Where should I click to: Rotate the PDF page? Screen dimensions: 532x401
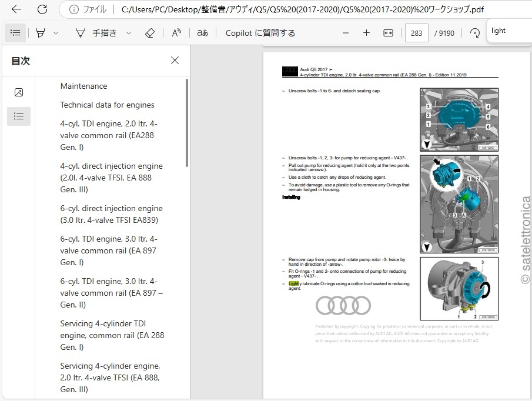tap(475, 33)
